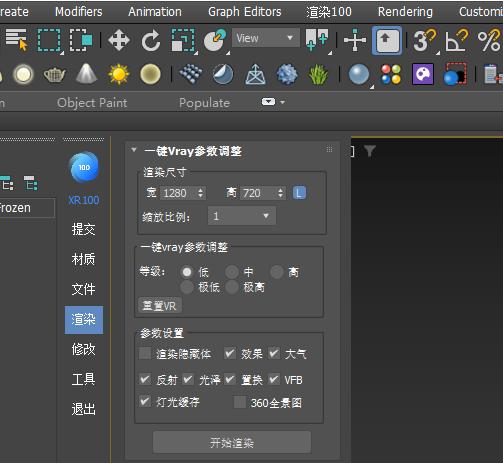Uncheck the 灯光缓存 checkbox
Viewport: 503px width, 463px height.
click(145, 401)
